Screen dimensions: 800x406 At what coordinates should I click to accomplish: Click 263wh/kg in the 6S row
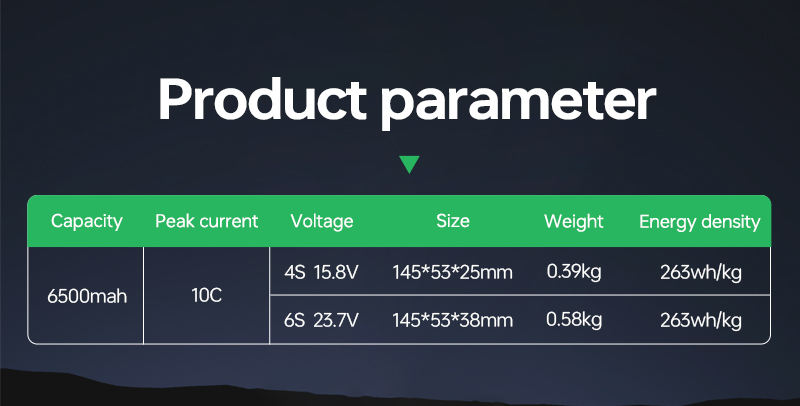[700, 320]
